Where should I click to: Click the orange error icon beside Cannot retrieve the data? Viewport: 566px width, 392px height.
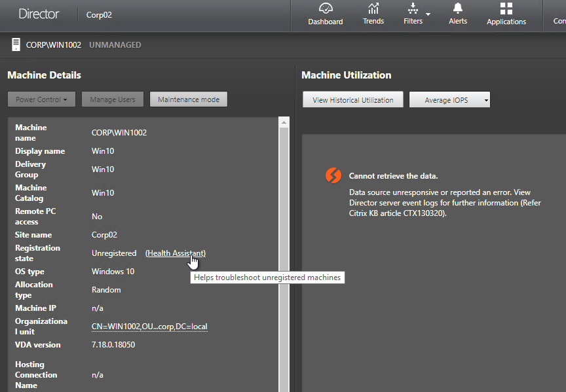pyautogui.click(x=333, y=175)
